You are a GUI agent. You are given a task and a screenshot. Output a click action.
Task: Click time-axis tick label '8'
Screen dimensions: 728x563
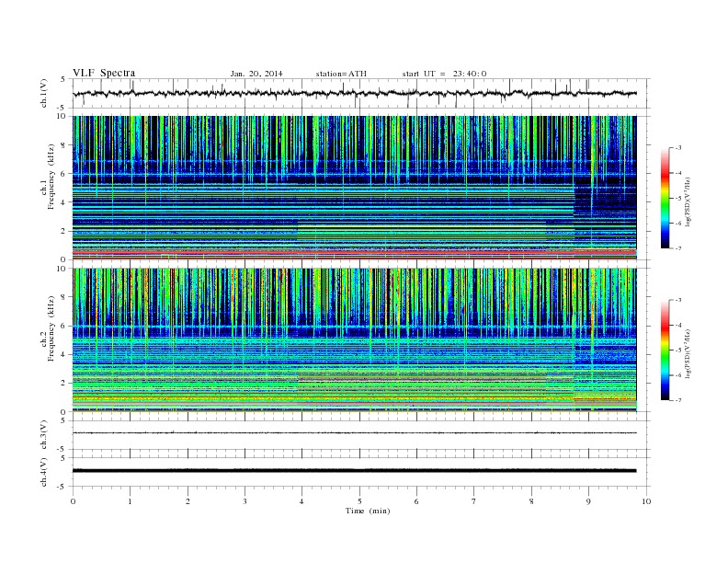[531, 501]
